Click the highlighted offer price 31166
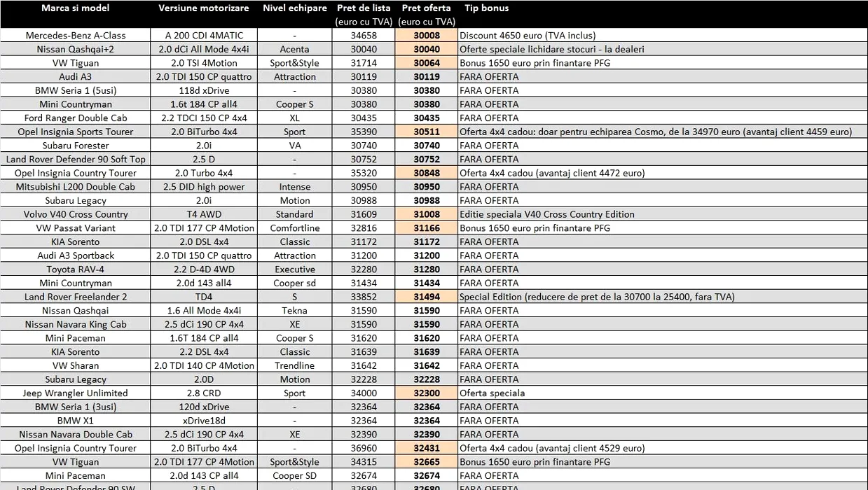Viewport: 868px width, 490px height. [x=427, y=228]
